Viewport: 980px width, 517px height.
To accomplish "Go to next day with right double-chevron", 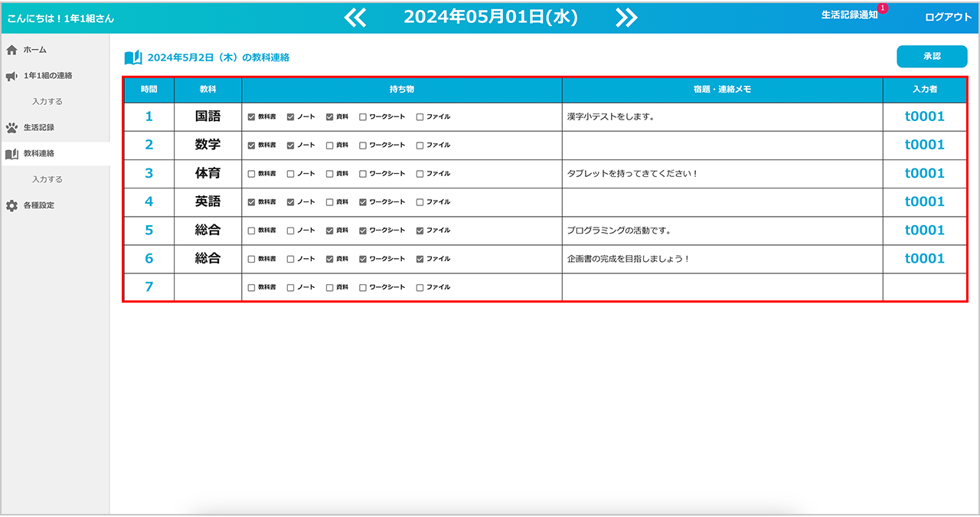I will click(x=626, y=18).
